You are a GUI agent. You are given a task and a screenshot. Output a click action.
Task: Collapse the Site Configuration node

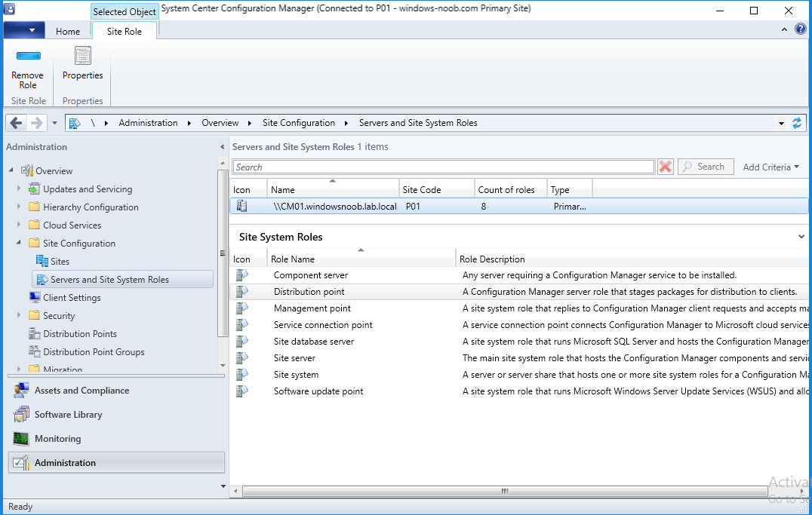(x=19, y=242)
